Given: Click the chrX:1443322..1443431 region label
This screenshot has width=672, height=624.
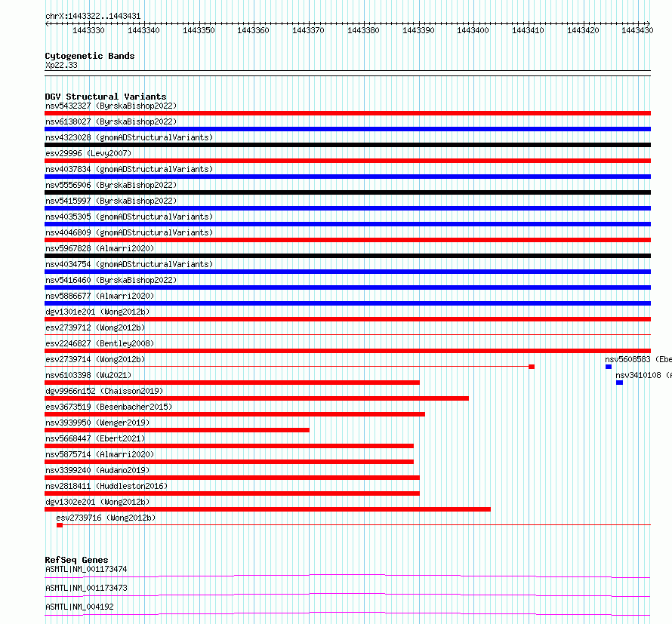Looking at the screenshot, I should [x=93, y=17].
